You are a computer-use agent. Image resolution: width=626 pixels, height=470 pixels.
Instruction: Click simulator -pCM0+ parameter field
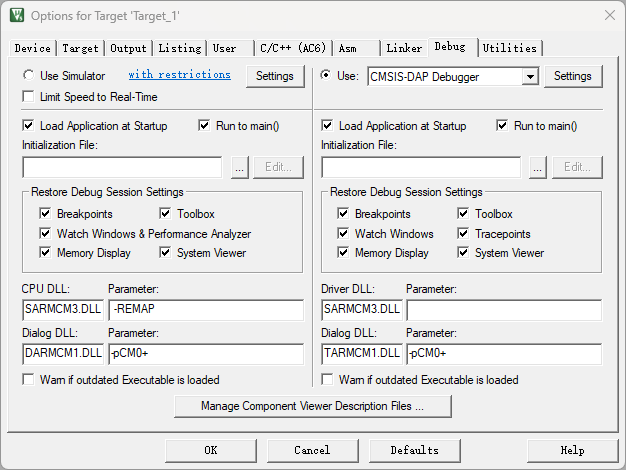(206, 354)
